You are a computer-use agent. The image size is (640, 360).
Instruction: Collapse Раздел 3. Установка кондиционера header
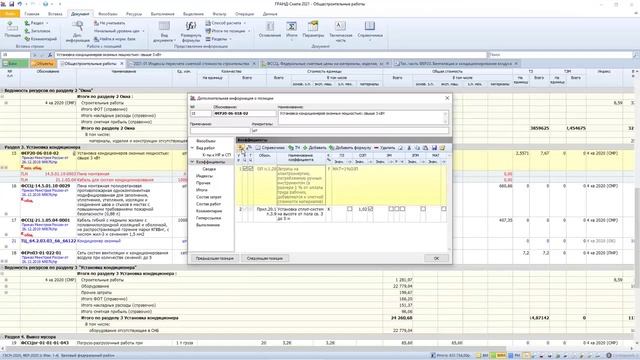[x=2, y=147]
